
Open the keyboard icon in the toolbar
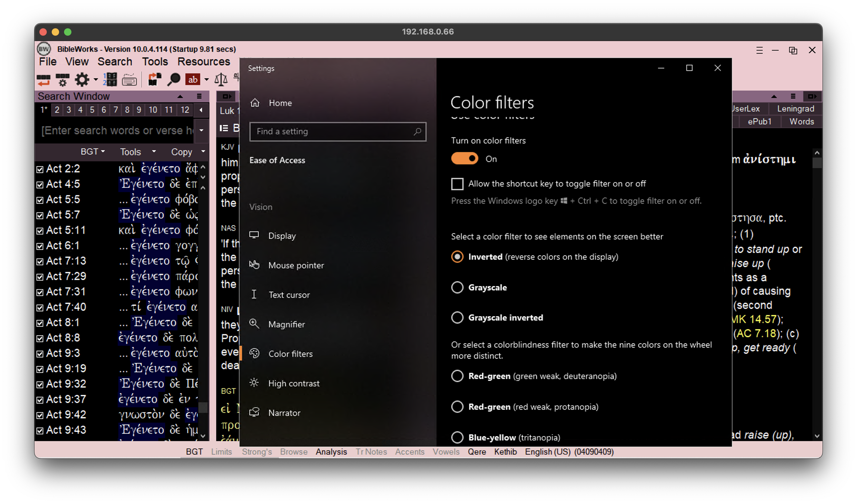(129, 80)
